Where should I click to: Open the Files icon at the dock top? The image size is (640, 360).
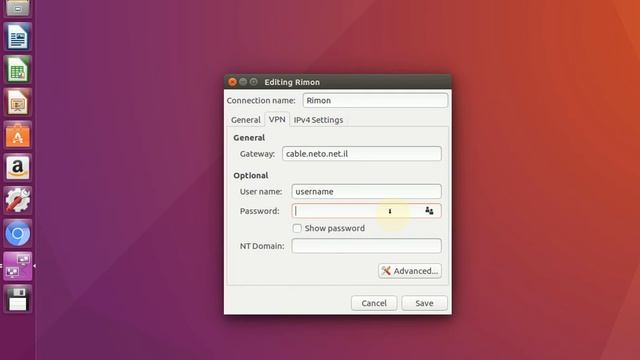(18, 8)
